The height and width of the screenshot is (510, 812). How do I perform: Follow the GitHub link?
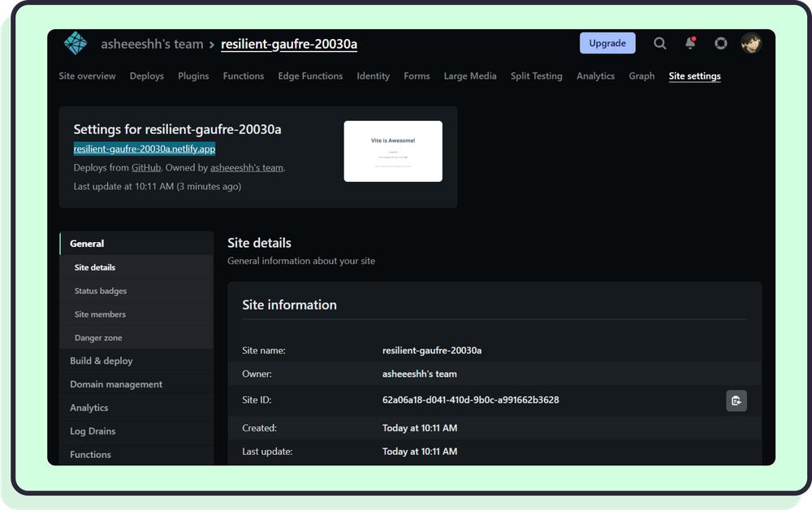(x=146, y=168)
